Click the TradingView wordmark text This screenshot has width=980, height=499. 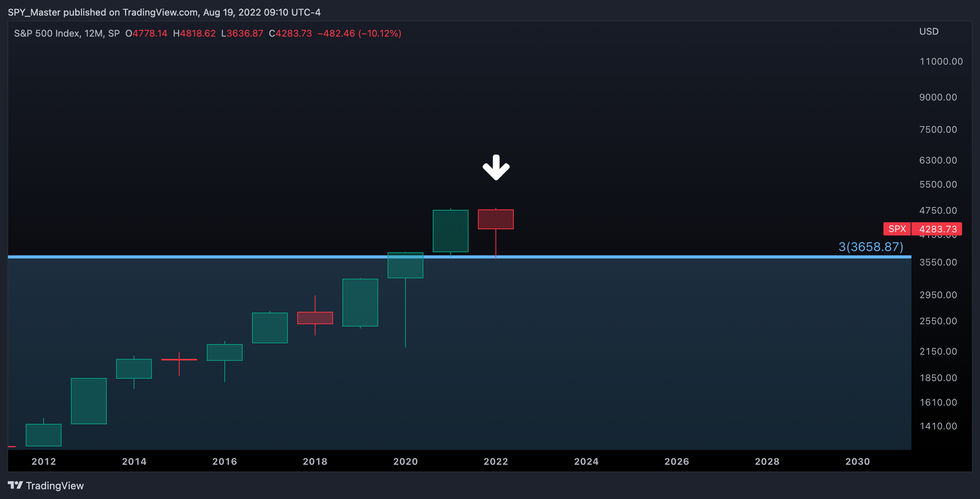tap(55, 485)
